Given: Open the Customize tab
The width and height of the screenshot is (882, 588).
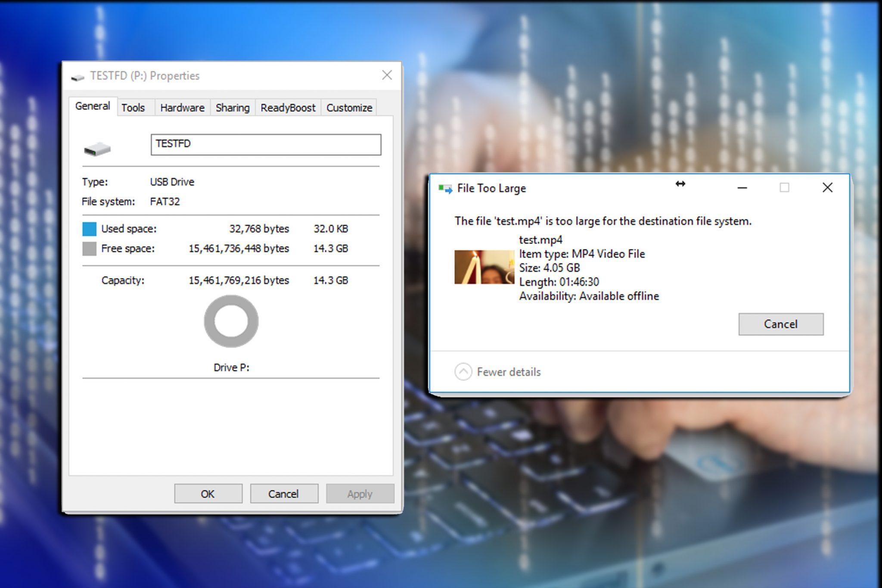Looking at the screenshot, I should point(349,108).
